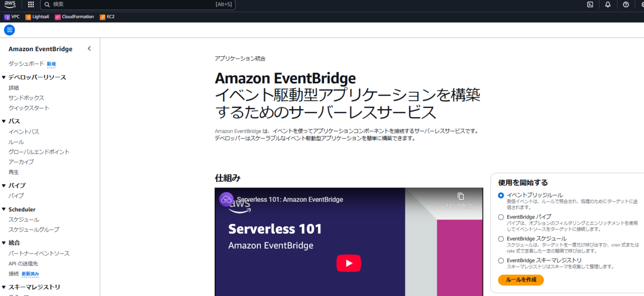Click the 仕組み heading
The width and height of the screenshot is (644, 296).
click(x=228, y=177)
